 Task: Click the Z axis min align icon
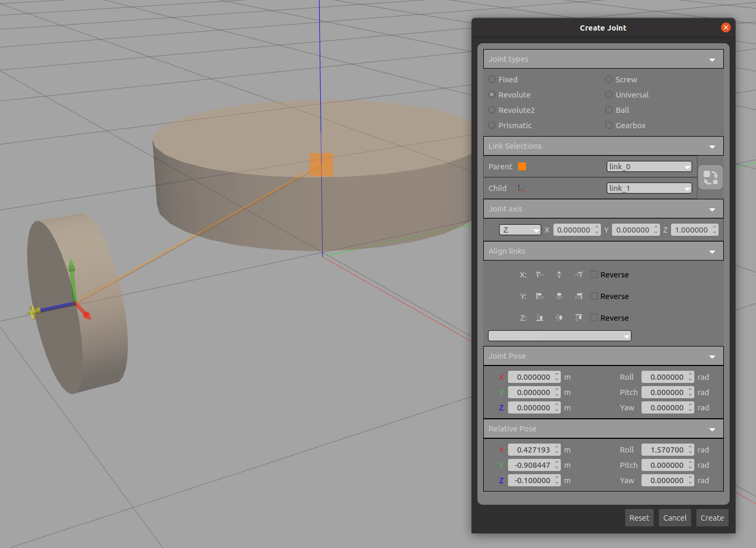coord(540,318)
